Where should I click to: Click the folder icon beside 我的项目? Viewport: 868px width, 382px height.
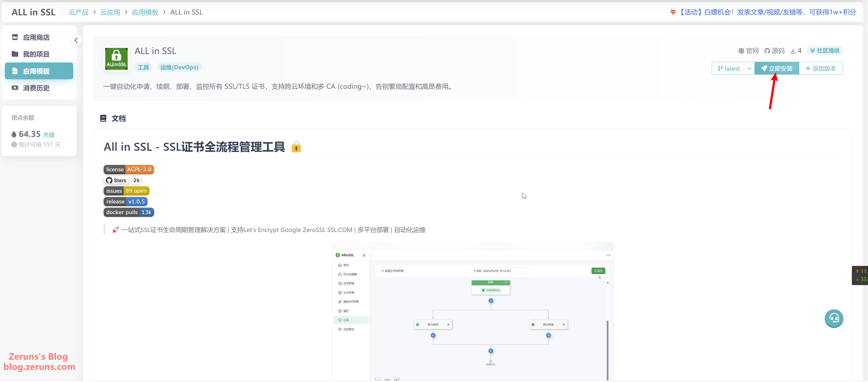pos(15,54)
